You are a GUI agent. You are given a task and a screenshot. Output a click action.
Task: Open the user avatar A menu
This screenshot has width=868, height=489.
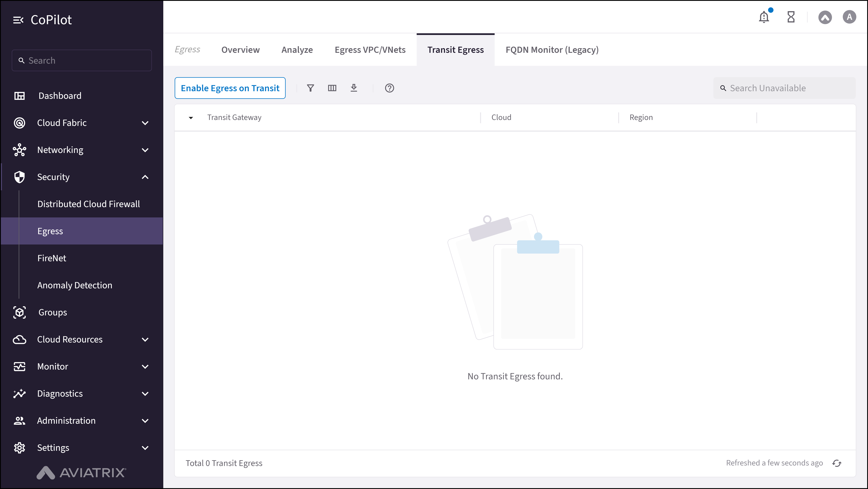coord(849,17)
